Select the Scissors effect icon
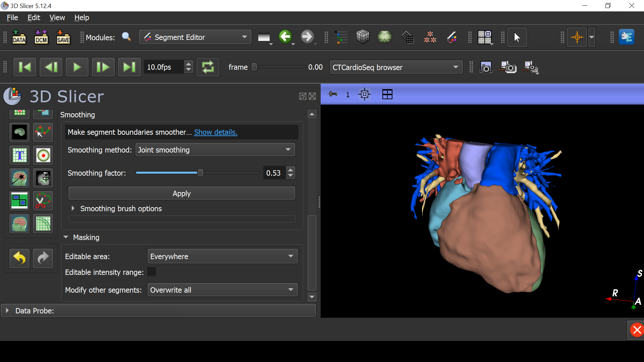 click(x=43, y=200)
